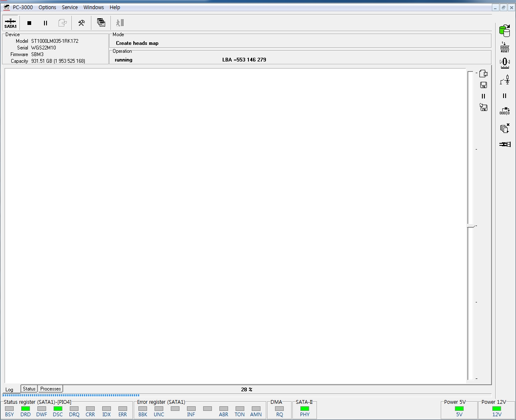Viewport: 516px width, 420px height.
Task: Click the DSC status indicator
Action: pyautogui.click(x=58, y=409)
